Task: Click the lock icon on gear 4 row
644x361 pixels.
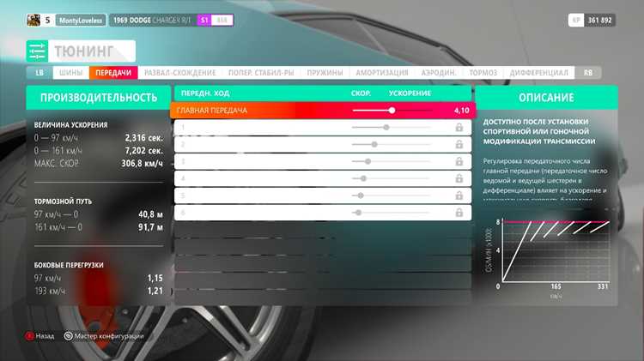Action: point(459,178)
